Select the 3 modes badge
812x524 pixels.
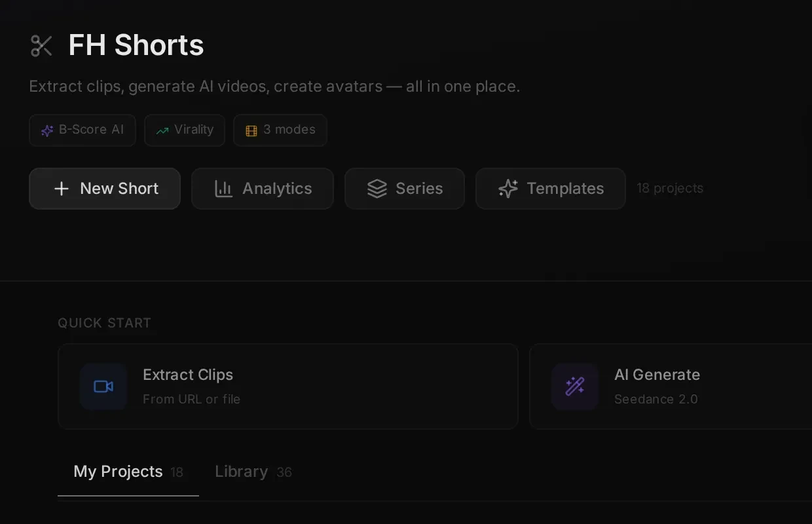pos(280,130)
